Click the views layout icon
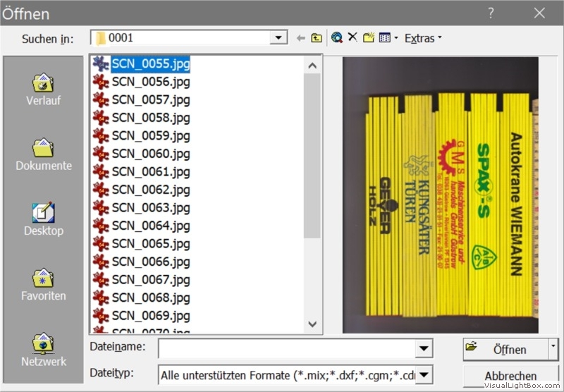This screenshot has width=564, height=392. [384, 37]
